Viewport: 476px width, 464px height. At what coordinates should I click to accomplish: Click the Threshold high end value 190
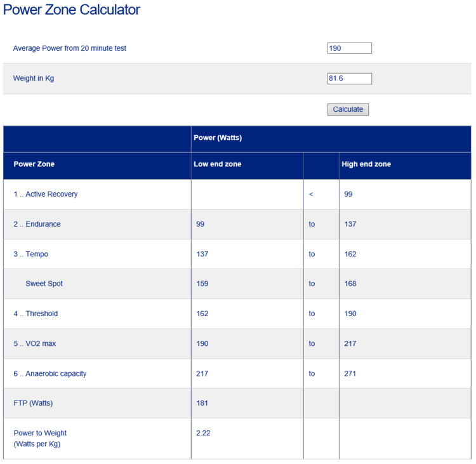tap(350, 314)
